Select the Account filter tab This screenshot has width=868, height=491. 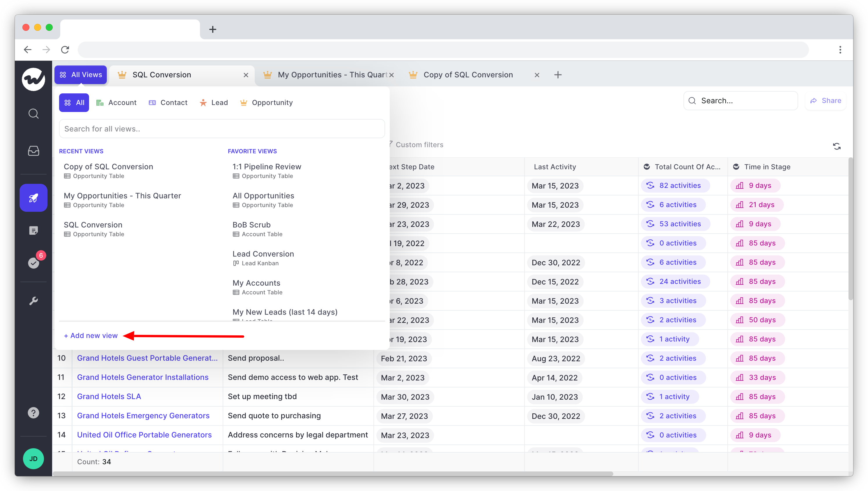coord(117,102)
